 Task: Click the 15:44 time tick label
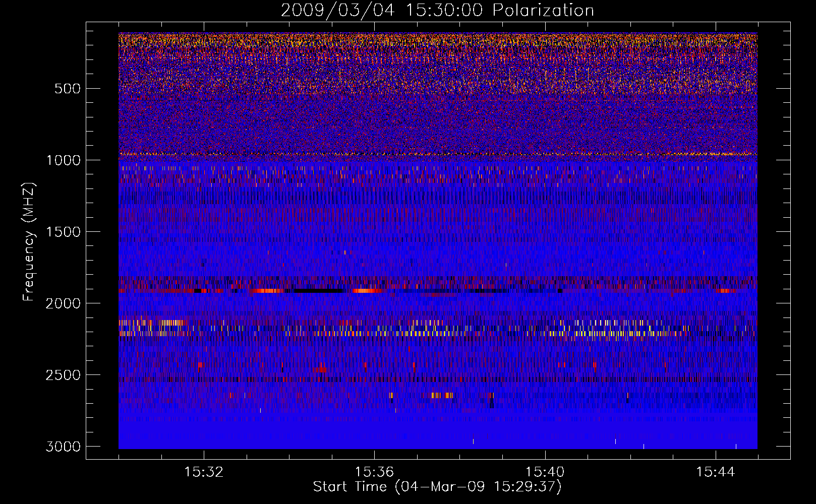point(716,472)
